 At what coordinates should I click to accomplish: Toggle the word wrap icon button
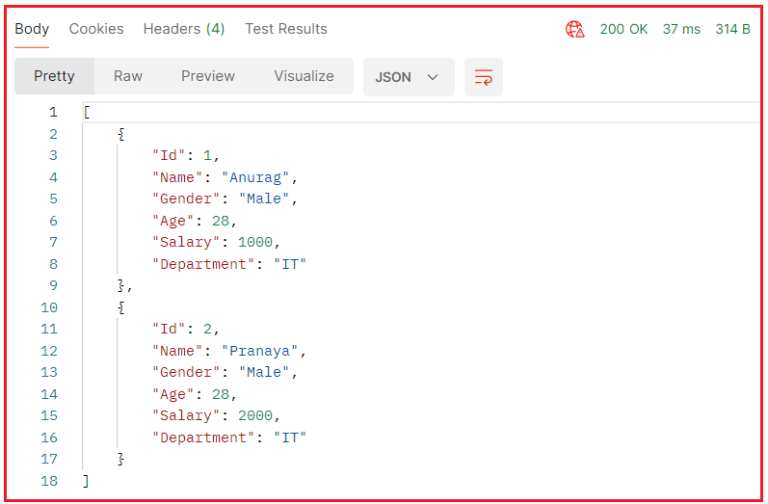click(483, 77)
